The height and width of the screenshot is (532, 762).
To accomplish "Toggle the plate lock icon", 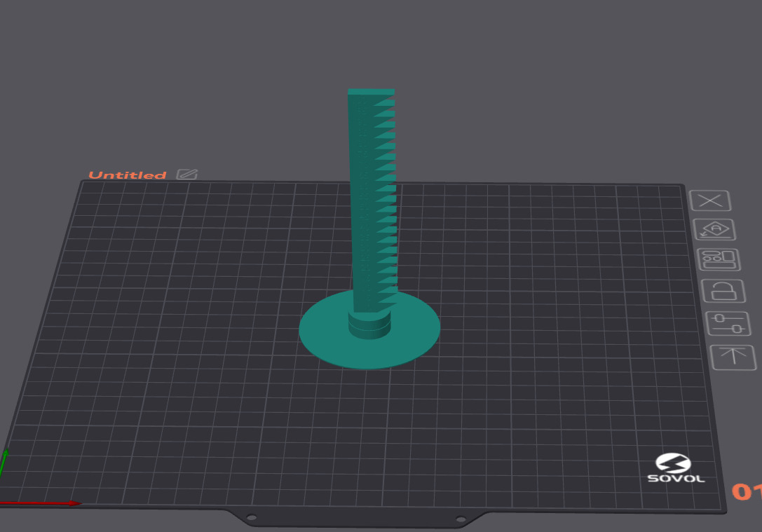I will (723, 291).
